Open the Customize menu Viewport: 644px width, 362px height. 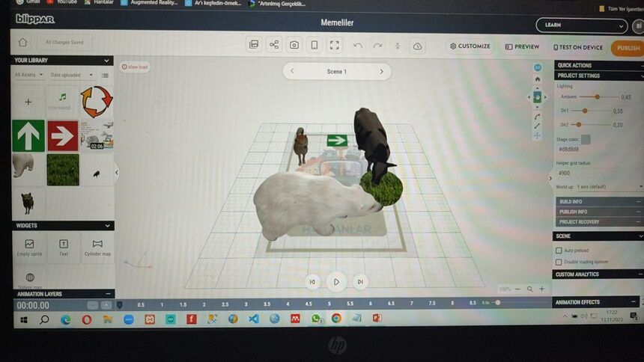(470, 46)
